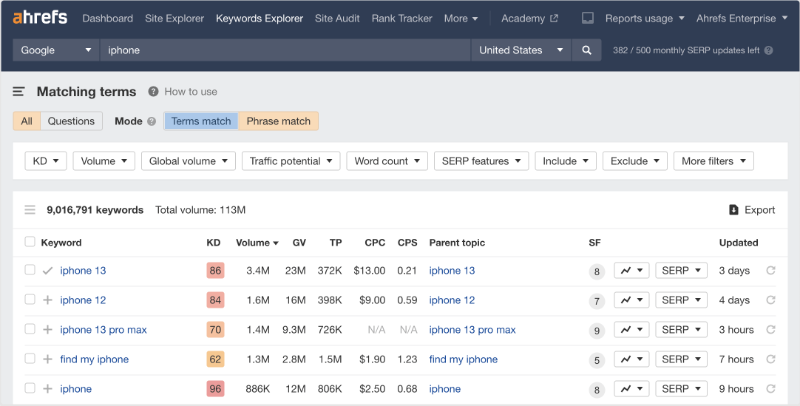This screenshot has width=800, height=406.
Task: Add iphone 13 pro max with plus icon
Action: click(x=47, y=329)
